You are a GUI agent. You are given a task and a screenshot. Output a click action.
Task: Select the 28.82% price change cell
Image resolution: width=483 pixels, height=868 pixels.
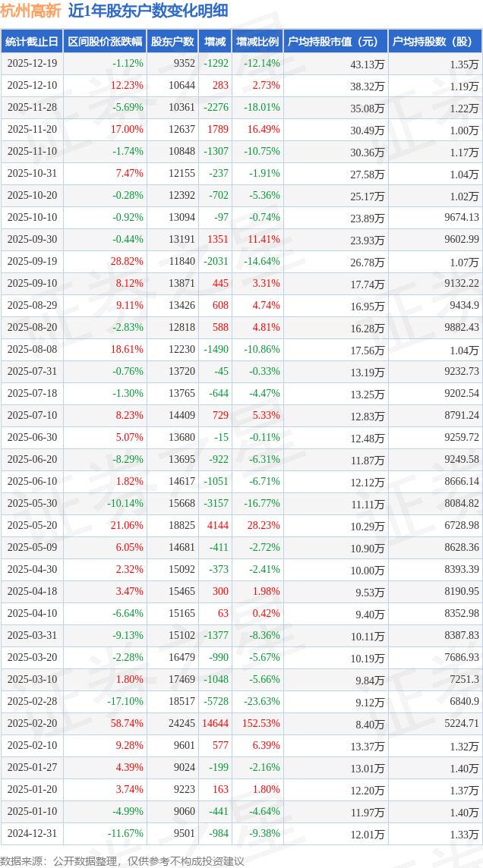[127, 262]
